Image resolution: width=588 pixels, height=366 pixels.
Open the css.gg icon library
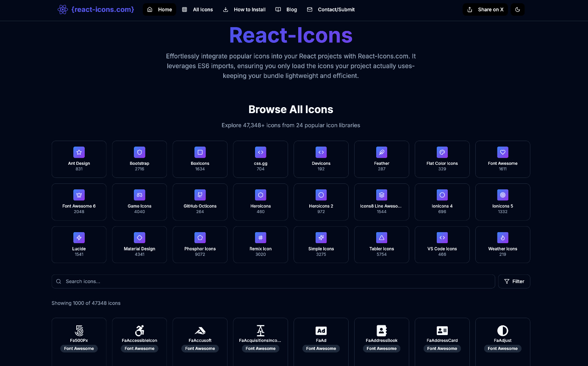tap(261, 159)
